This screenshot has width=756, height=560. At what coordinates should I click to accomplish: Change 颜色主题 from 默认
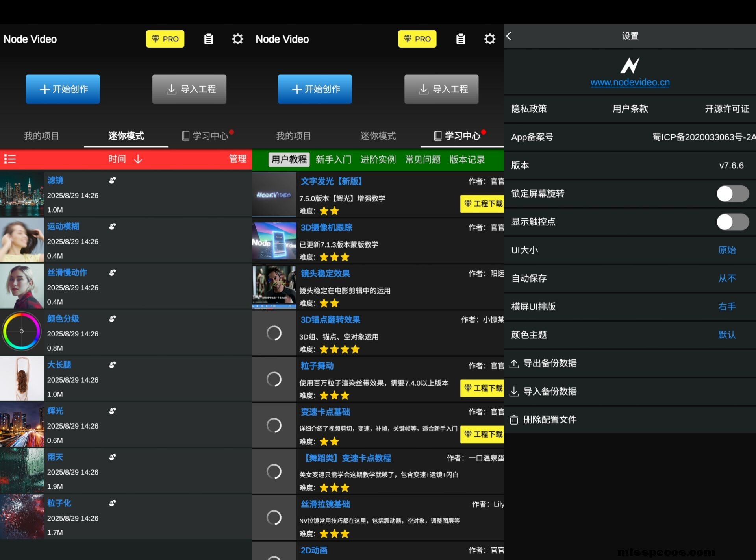726,335
